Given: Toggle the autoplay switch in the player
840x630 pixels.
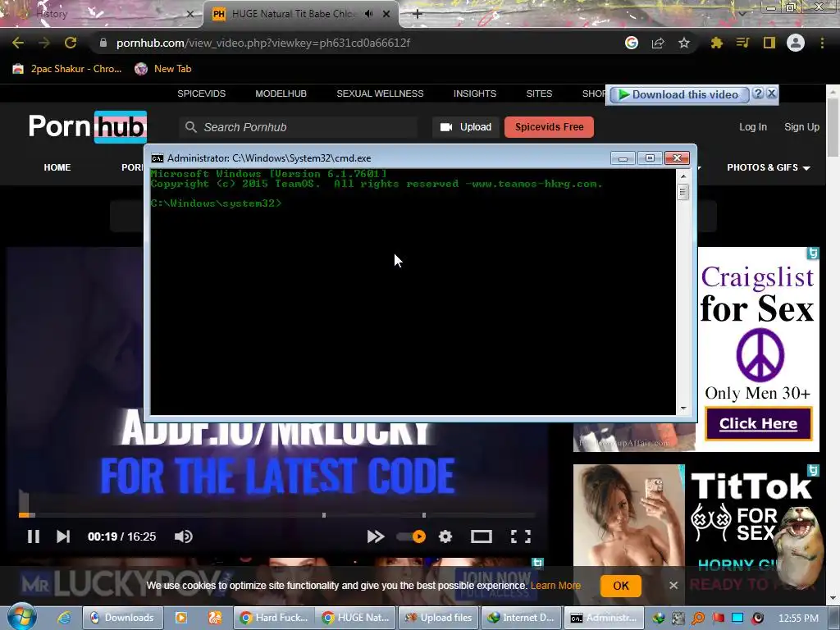Looking at the screenshot, I should tap(412, 536).
